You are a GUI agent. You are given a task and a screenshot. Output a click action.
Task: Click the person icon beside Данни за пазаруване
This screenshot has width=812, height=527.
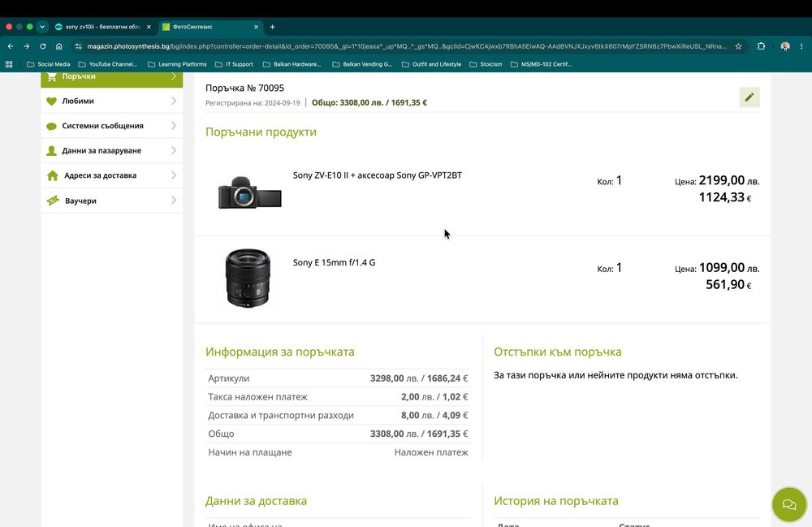click(x=51, y=151)
